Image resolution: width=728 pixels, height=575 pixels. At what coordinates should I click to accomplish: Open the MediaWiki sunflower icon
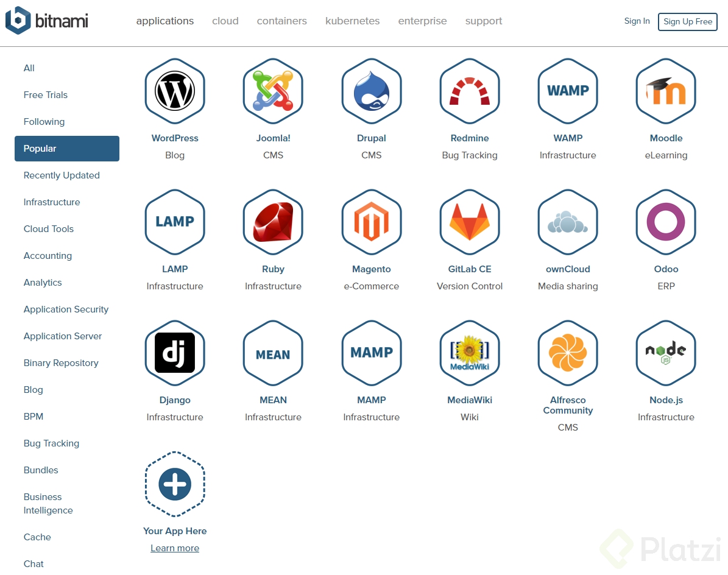pos(470,353)
